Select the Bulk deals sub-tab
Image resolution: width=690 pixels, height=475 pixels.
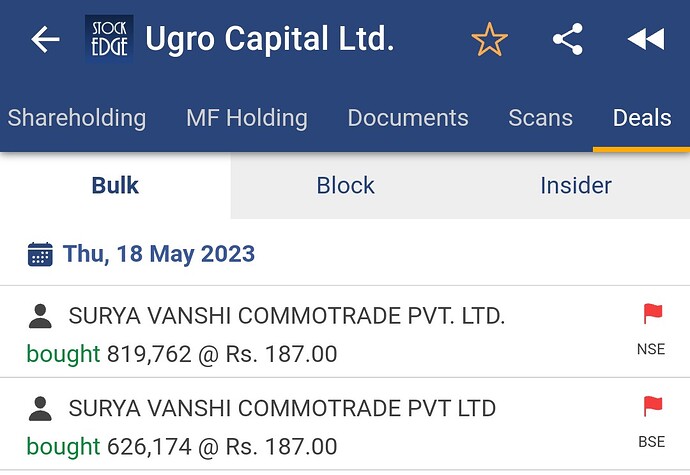[x=115, y=185]
